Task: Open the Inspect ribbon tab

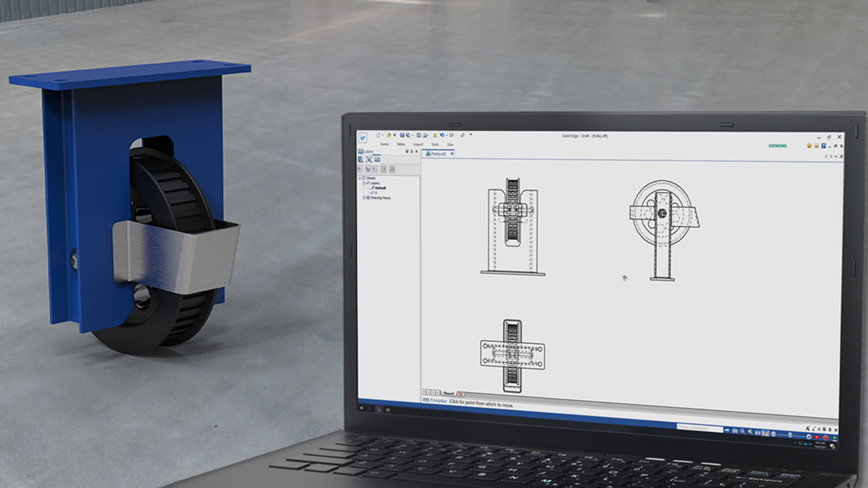Action: pyautogui.click(x=419, y=144)
